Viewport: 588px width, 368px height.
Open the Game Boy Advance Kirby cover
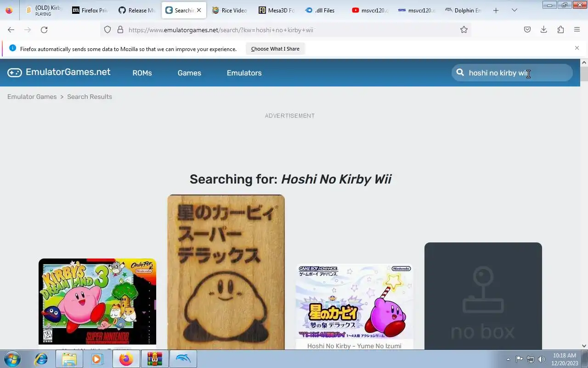[x=354, y=302]
